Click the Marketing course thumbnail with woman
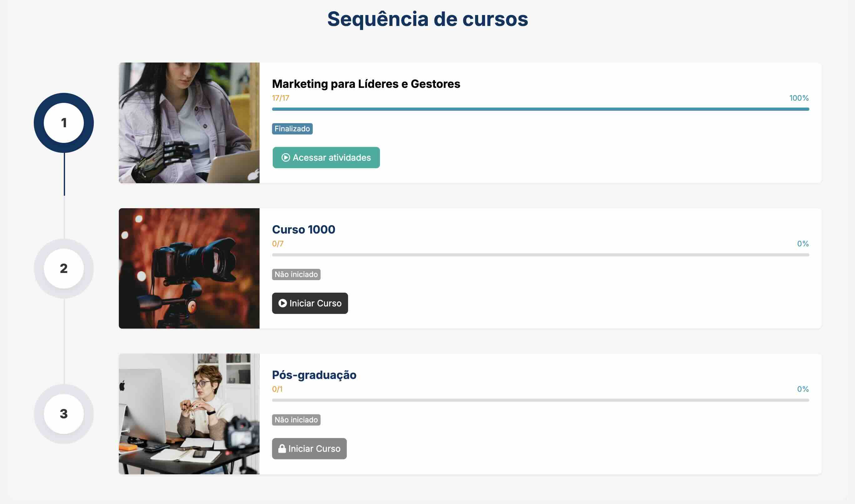 [189, 123]
